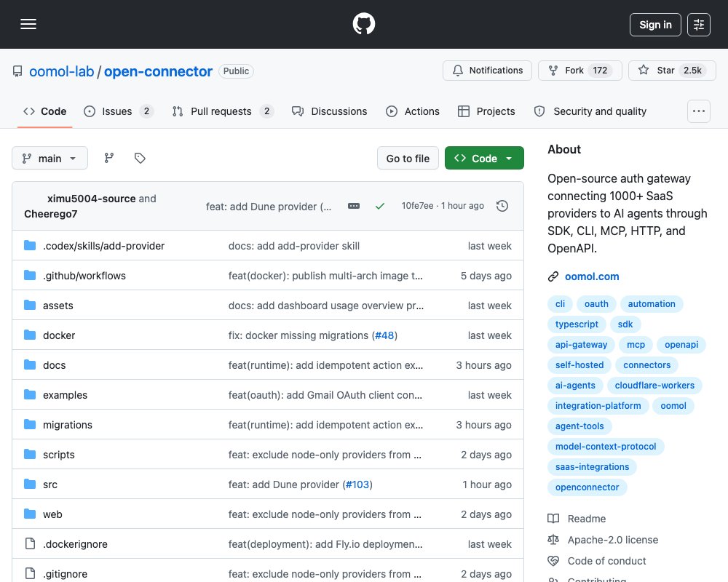Open the Pull requests tab

point(223,111)
